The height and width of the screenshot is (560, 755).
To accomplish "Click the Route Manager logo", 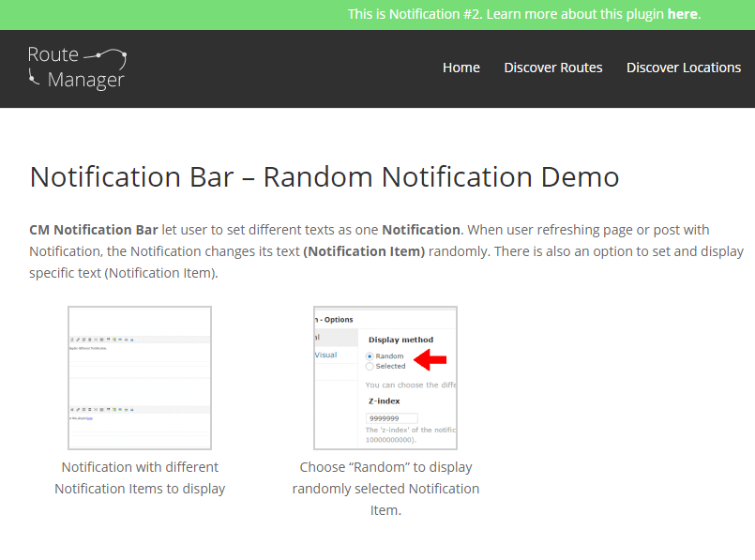I will pos(77,68).
